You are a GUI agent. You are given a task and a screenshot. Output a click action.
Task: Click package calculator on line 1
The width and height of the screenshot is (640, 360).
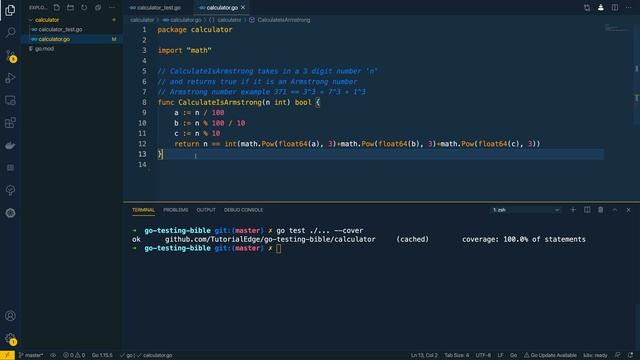click(x=195, y=30)
